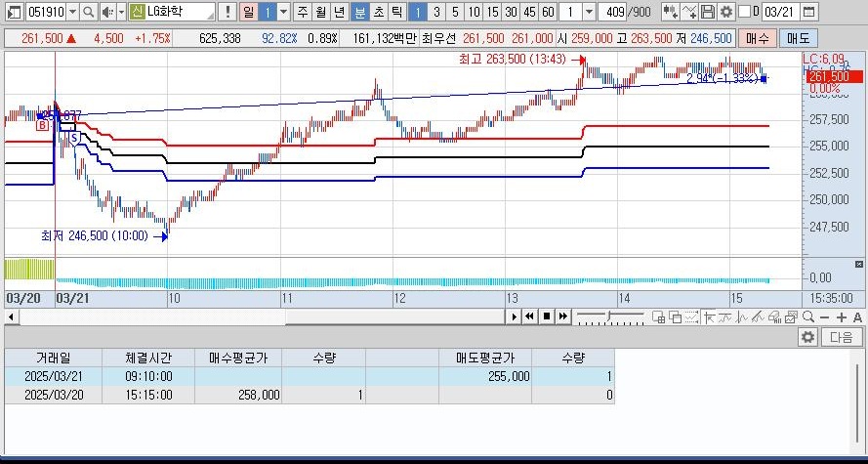868x464 pixels.
Task: Select the 2025/03/21 trade row
Action: click(310, 376)
